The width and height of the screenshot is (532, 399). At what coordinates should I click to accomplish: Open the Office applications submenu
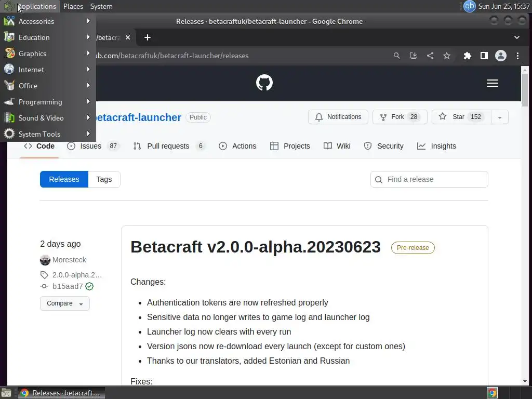(48, 86)
